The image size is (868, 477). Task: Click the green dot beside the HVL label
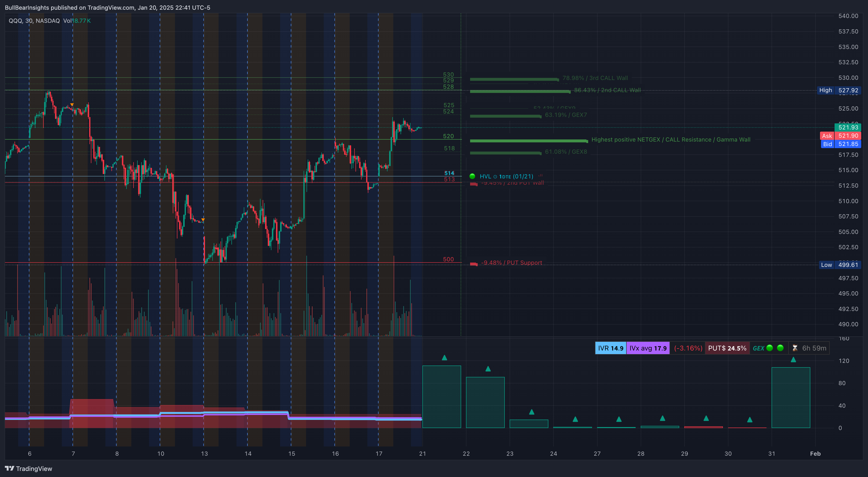tap(472, 176)
